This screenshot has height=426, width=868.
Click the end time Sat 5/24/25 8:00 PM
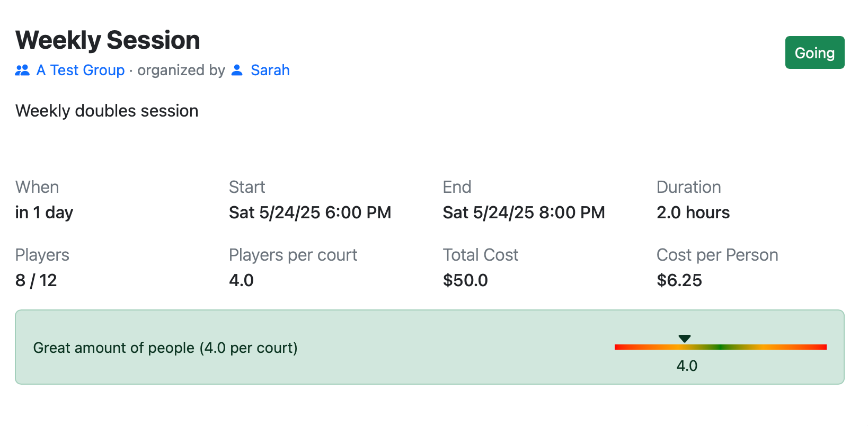tap(524, 212)
